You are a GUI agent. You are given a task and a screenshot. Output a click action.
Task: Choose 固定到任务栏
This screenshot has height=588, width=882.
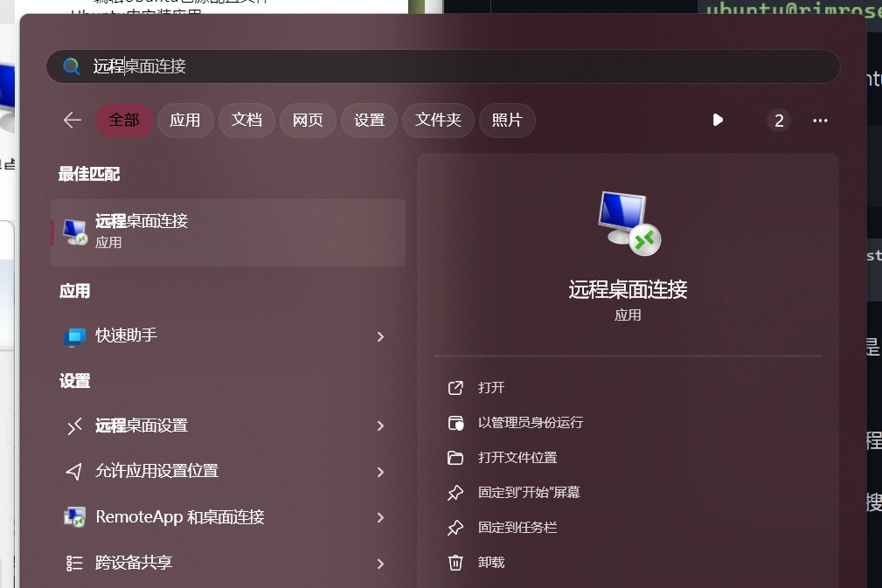pyautogui.click(x=517, y=528)
